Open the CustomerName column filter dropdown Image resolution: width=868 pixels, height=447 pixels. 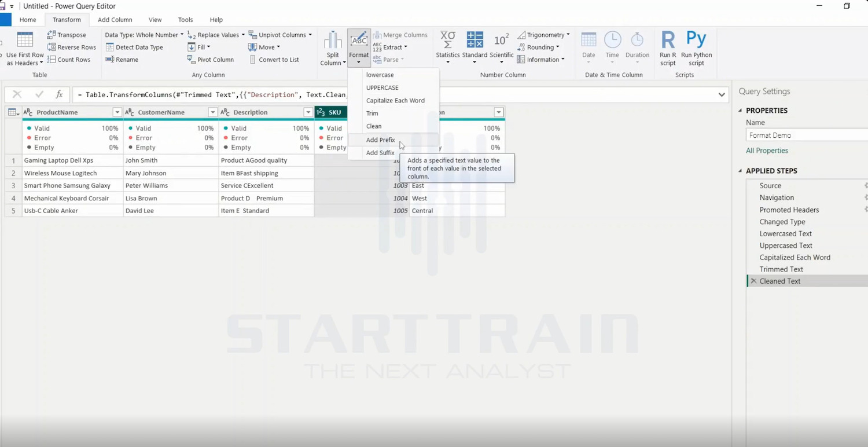pos(212,112)
